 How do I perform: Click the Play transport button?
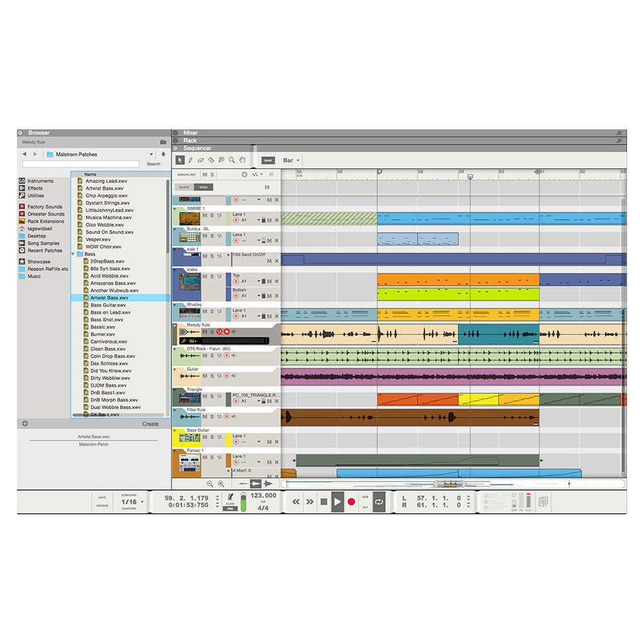point(337,502)
